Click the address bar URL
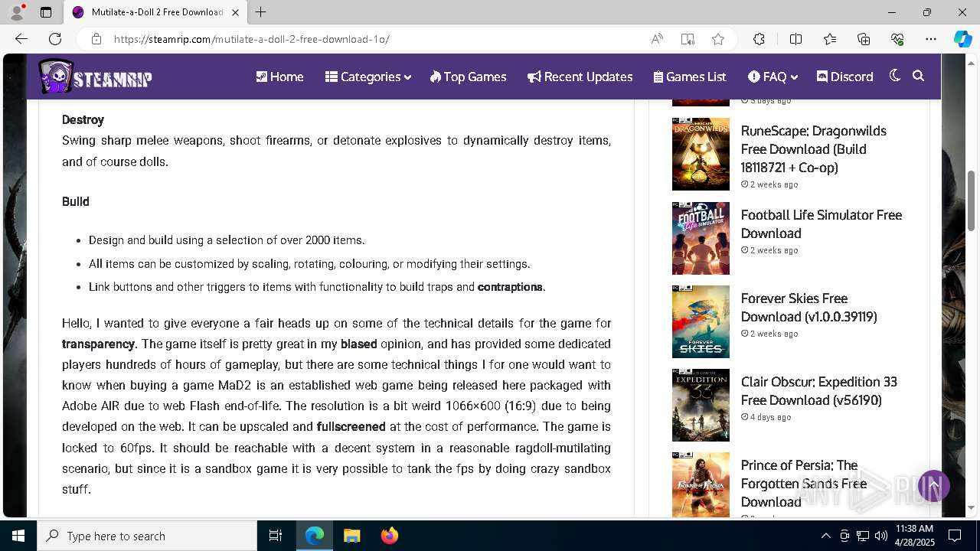 pos(252,39)
